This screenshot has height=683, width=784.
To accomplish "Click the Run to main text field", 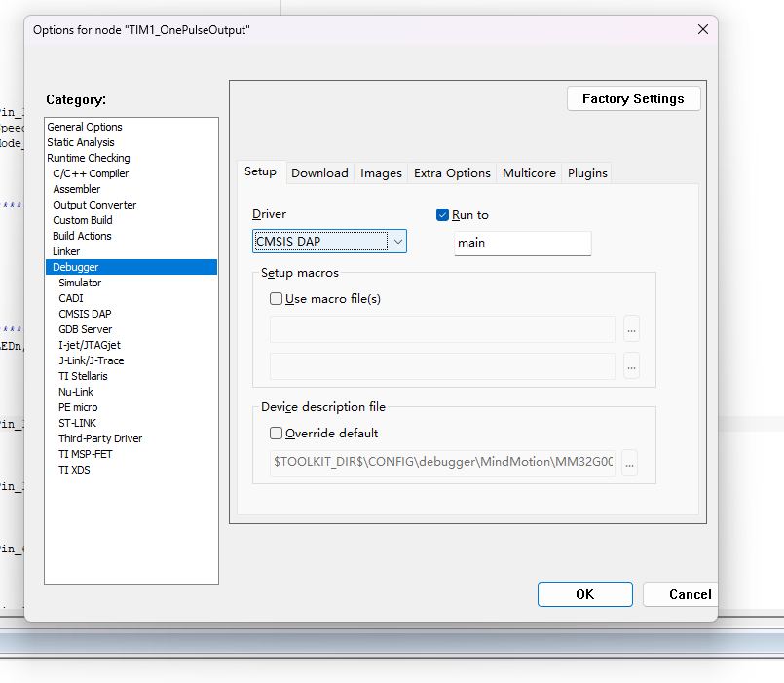I will [x=522, y=243].
